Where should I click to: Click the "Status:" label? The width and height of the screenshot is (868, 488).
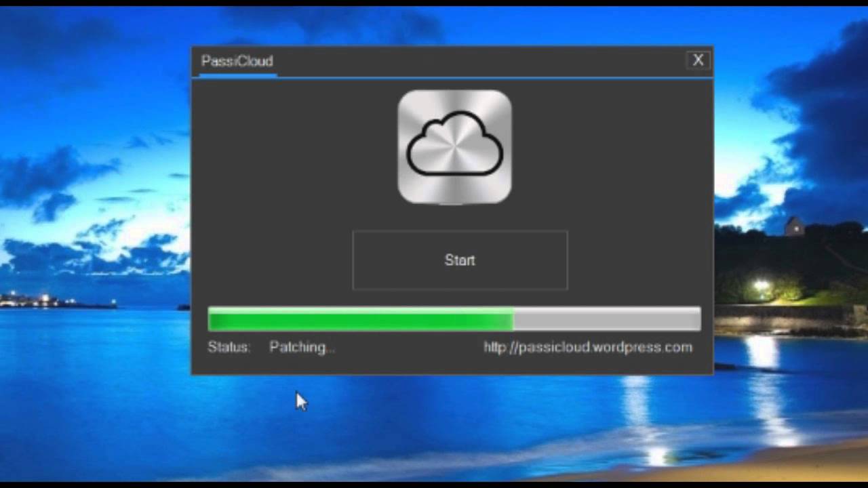pyautogui.click(x=229, y=347)
